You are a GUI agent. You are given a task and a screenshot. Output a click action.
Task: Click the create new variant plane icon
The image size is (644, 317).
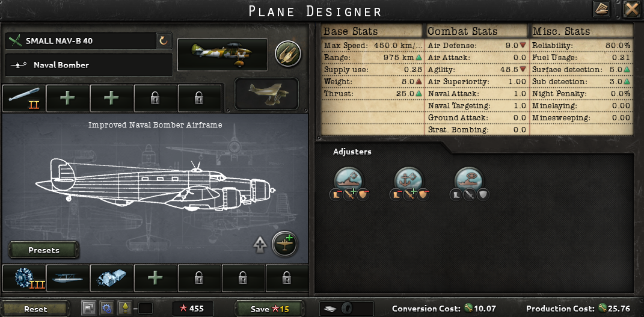[x=284, y=244]
